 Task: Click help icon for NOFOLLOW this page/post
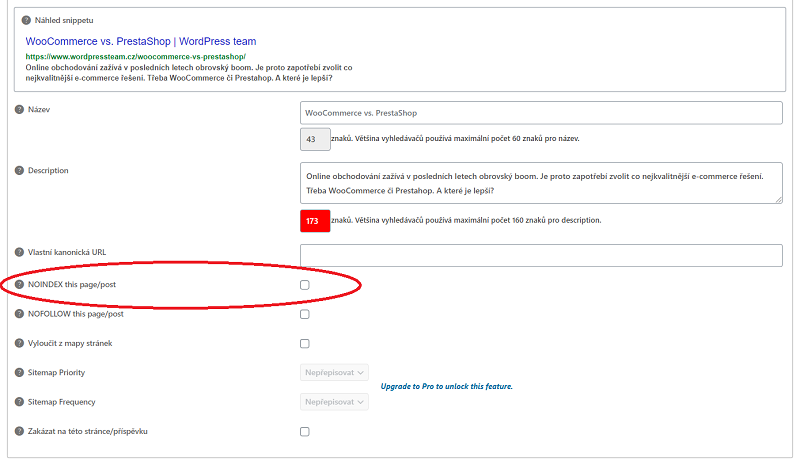pyautogui.click(x=19, y=314)
